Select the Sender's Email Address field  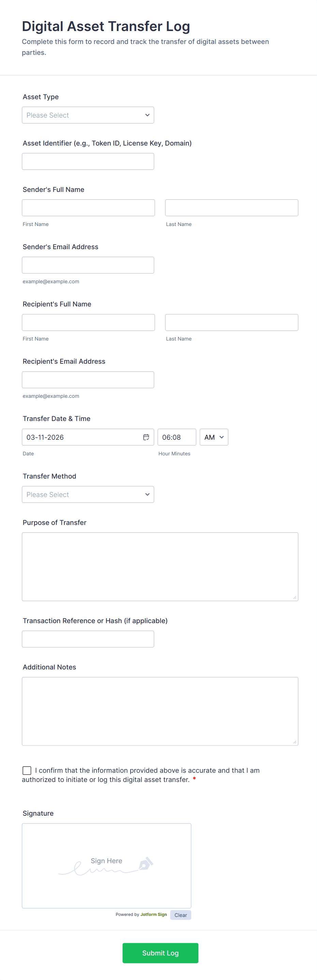tap(88, 265)
